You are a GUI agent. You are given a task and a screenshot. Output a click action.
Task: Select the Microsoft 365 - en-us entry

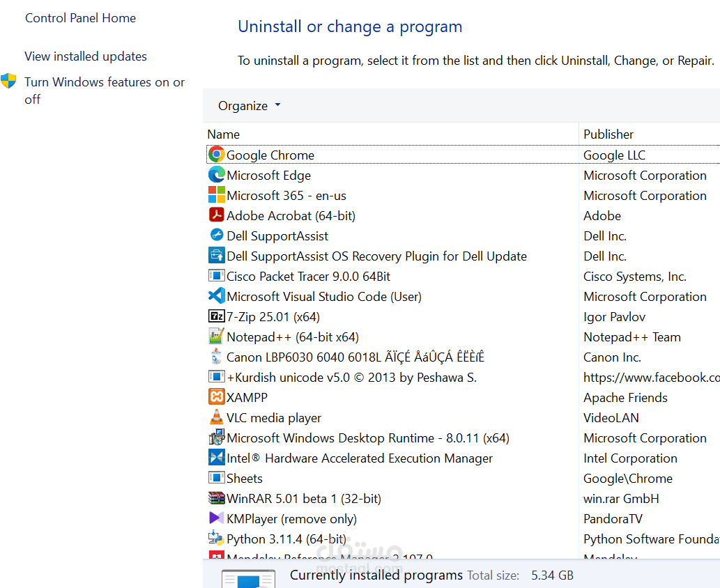[x=286, y=196]
